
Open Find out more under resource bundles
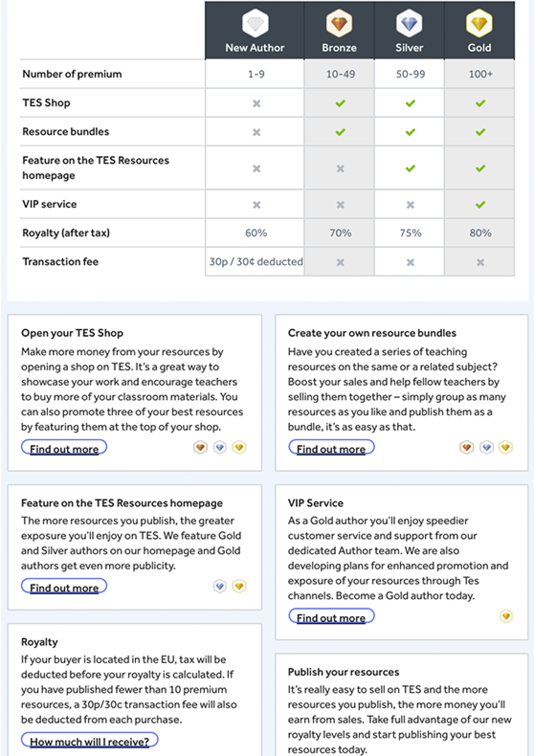[331, 449]
